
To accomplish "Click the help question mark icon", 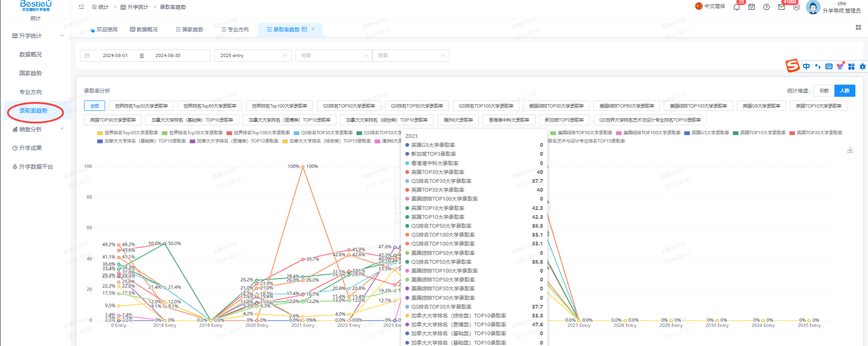I will 767,7.
